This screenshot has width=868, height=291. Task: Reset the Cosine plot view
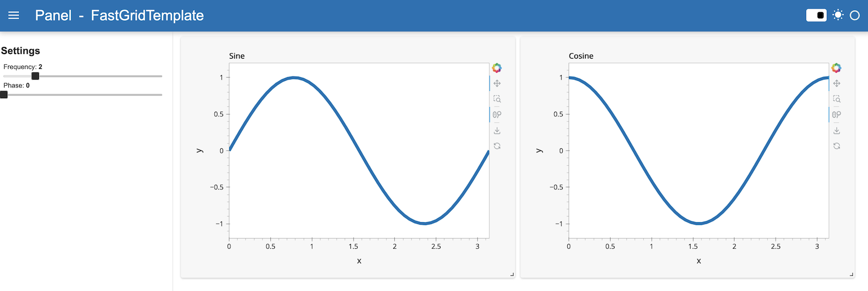pos(837,146)
